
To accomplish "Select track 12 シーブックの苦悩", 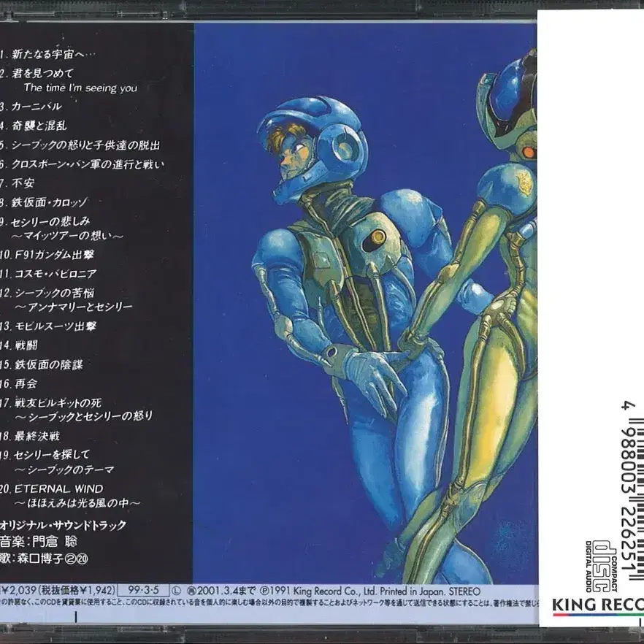I will 47,292.
